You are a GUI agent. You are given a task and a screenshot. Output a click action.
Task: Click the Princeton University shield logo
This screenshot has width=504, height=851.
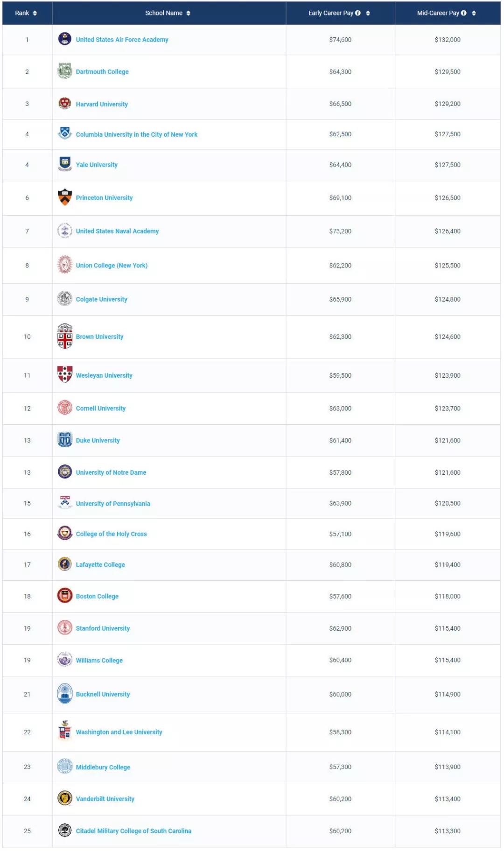(65, 197)
